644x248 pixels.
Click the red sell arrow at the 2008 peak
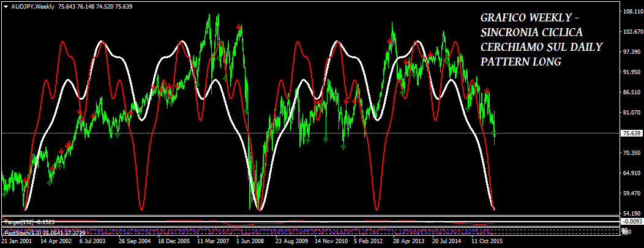[x=239, y=27]
